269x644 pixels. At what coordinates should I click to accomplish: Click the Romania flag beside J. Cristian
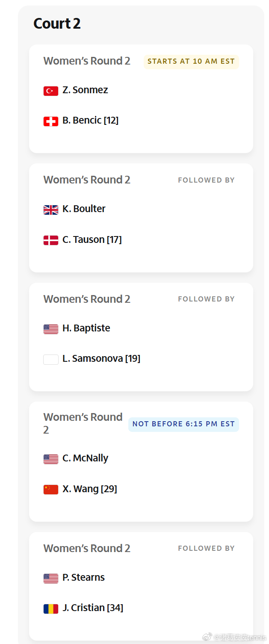(50, 609)
